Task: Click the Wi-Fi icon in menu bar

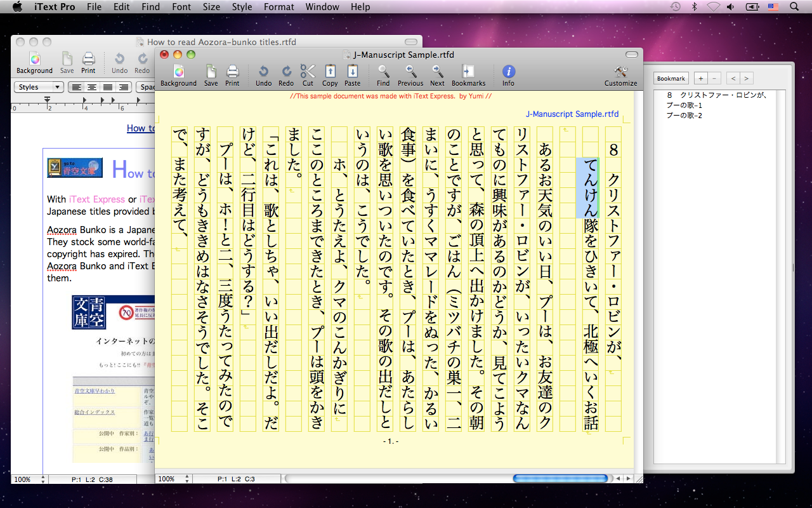Action: [x=713, y=7]
